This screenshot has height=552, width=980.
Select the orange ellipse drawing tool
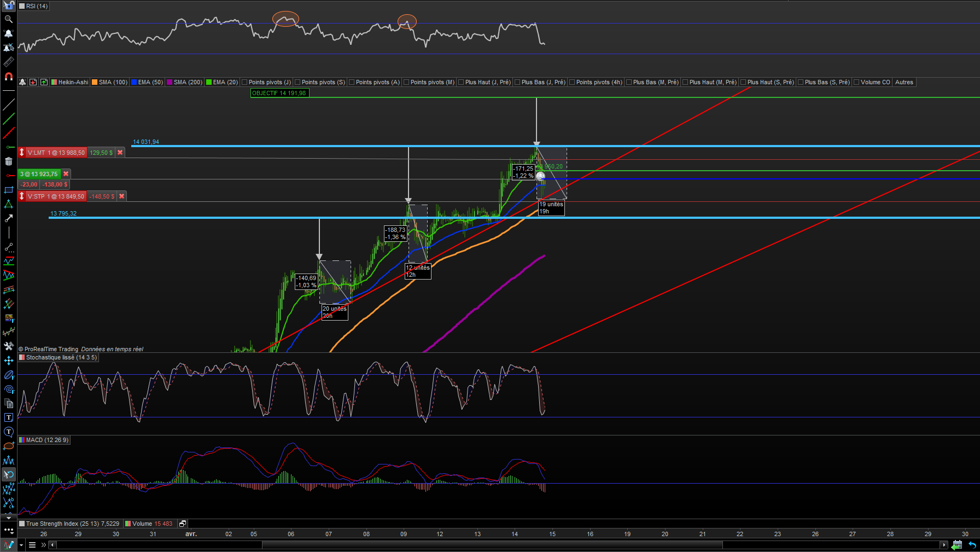coord(8,446)
